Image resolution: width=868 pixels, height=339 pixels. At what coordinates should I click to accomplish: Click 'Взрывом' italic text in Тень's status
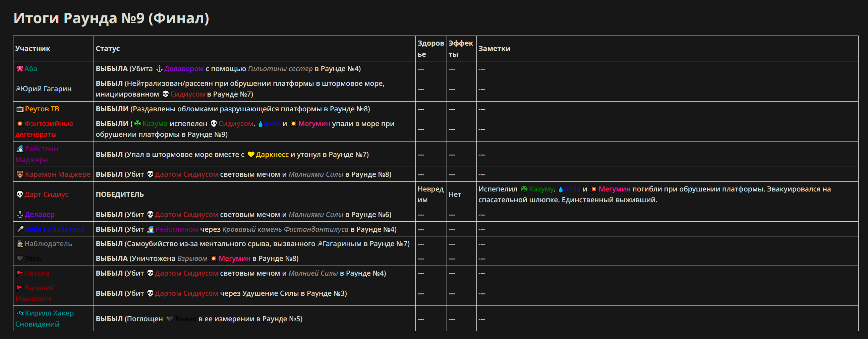pyautogui.click(x=192, y=259)
